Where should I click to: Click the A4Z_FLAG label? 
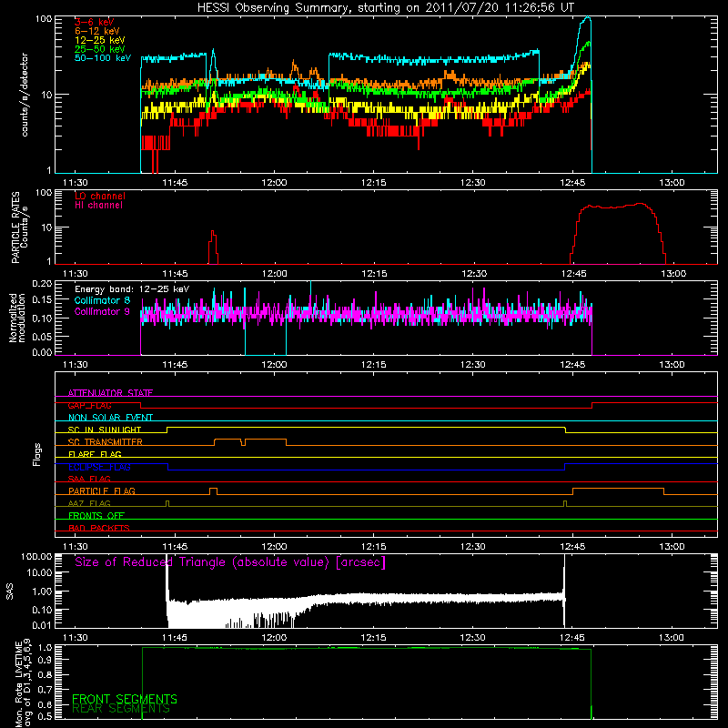tap(89, 503)
